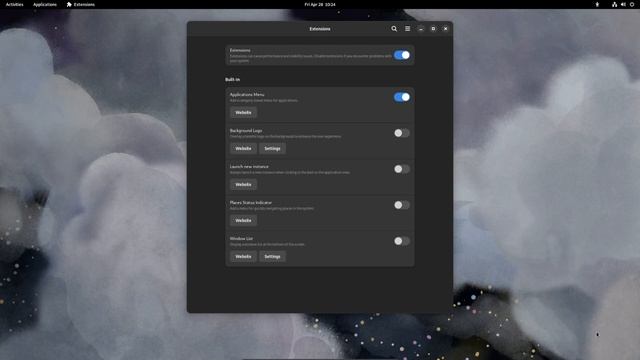Open the Extensions app menu in top bar

click(x=81, y=4)
